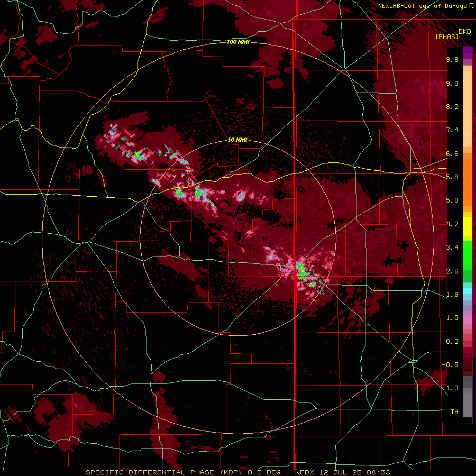The image size is (476, 476).
Task: Click the -0.5 color scale value
Action: 450,365
